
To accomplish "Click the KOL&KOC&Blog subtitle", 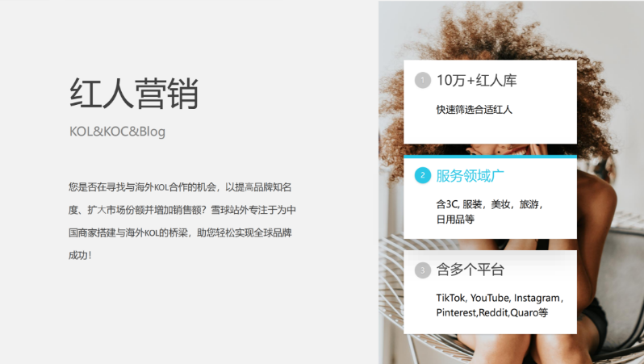I will coord(118,132).
